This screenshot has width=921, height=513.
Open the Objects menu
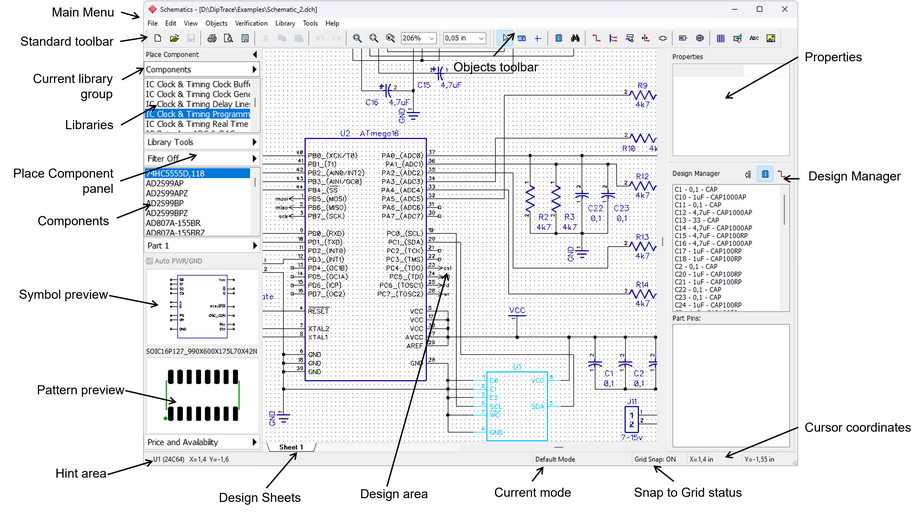(x=216, y=24)
